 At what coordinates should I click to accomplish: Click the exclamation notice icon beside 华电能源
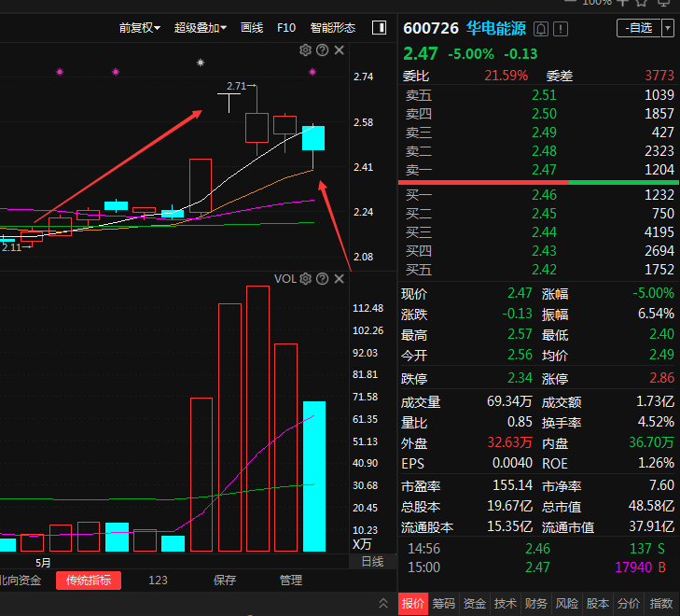click(561, 29)
